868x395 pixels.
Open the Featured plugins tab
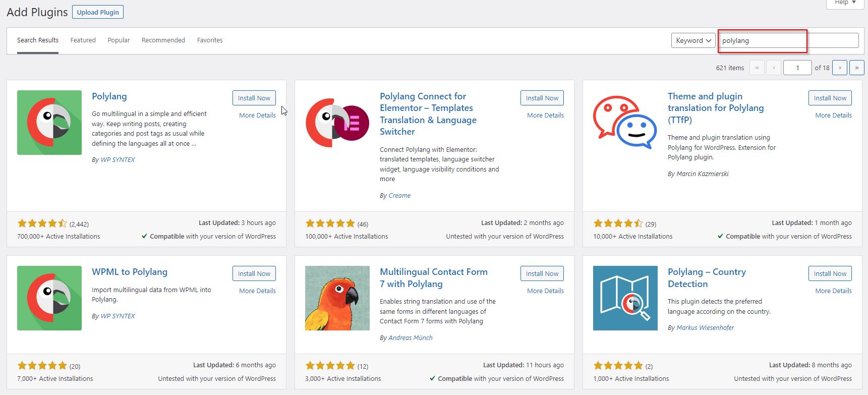tap(83, 40)
